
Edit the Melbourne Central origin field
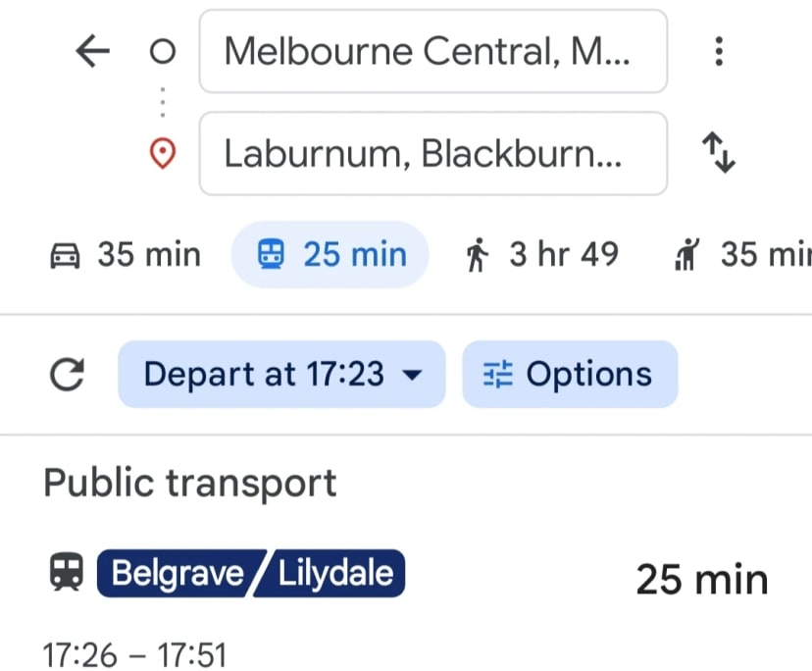click(x=432, y=52)
